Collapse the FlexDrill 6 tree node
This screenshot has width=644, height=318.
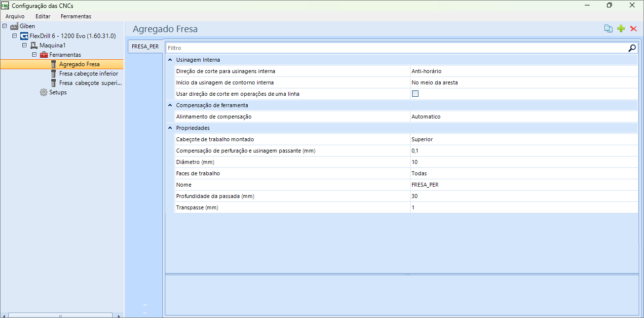point(14,36)
